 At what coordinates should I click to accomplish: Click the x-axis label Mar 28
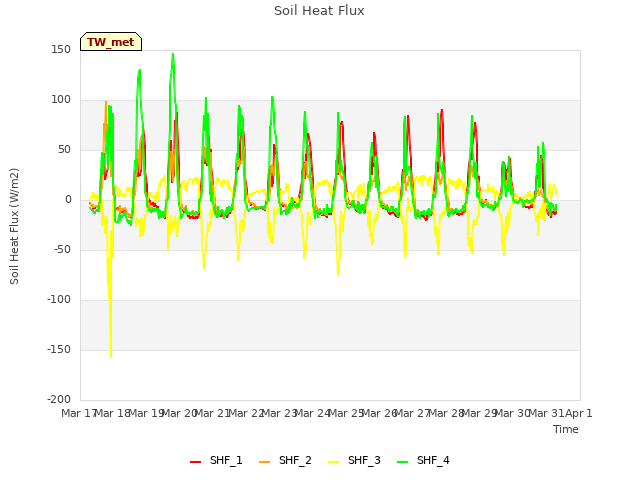click(446, 413)
